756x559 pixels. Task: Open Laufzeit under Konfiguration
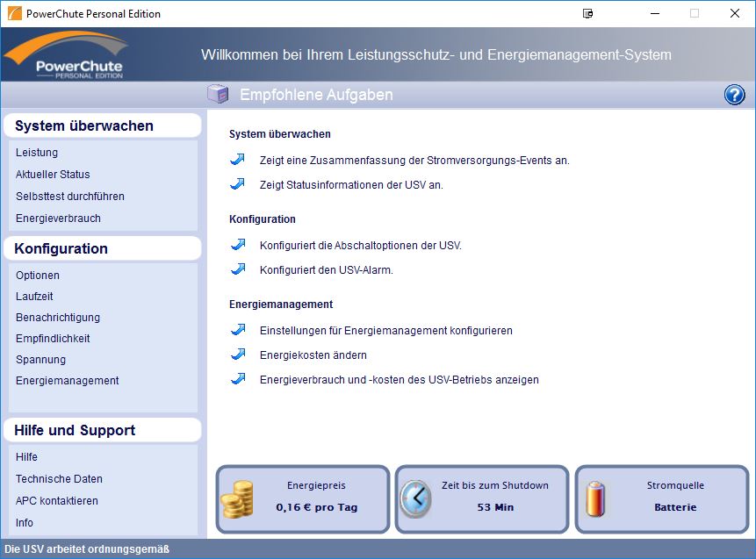[34, 297]
